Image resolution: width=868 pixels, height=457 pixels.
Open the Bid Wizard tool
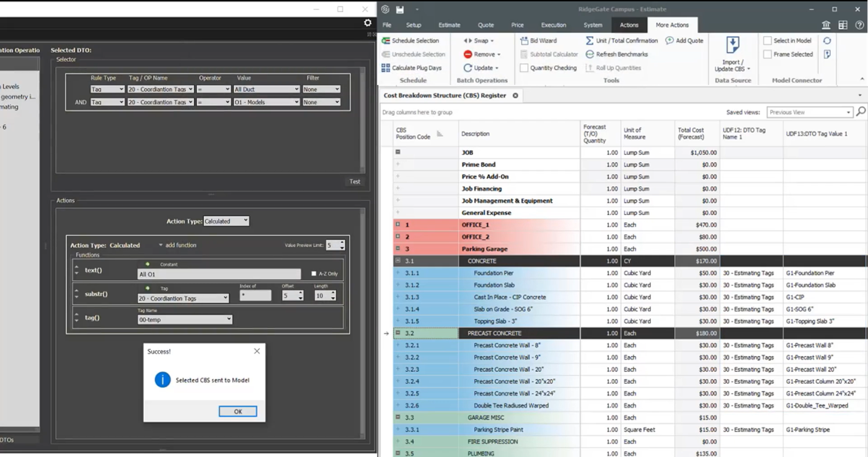tap(524, 41)
